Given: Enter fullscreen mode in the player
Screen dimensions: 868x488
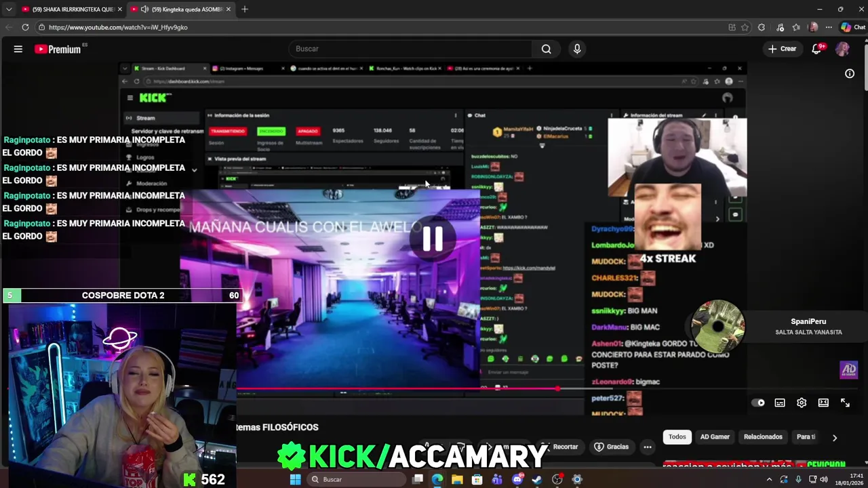Looking at the screenshot, I should [845, 403].
